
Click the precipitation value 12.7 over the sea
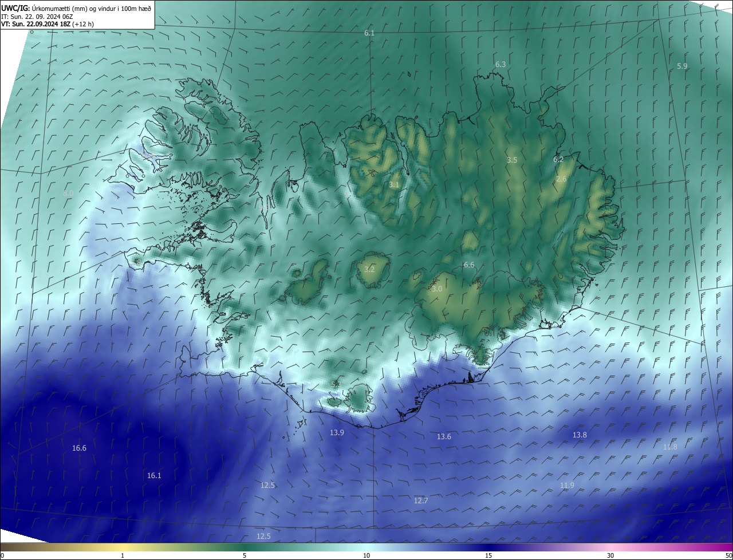[x=421, y=501]
